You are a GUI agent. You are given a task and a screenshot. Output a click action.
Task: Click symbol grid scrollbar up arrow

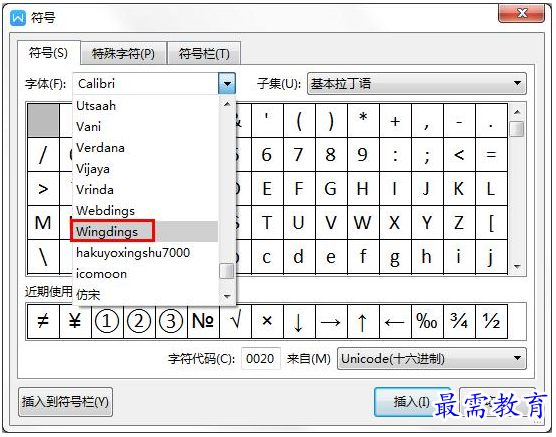[517, 112]
